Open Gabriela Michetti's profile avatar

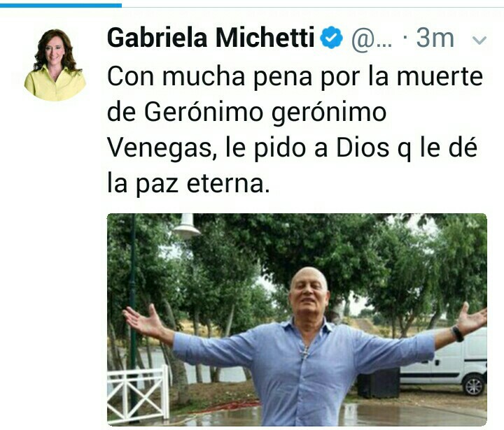click(x=55, y=64)
